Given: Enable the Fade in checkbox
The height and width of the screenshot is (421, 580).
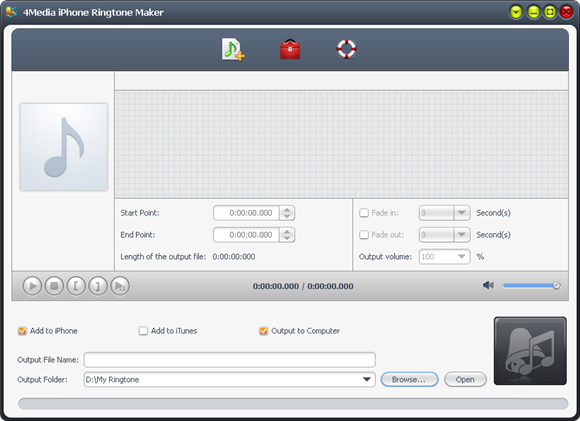Looking at the screenshot, I should [364, 213].
